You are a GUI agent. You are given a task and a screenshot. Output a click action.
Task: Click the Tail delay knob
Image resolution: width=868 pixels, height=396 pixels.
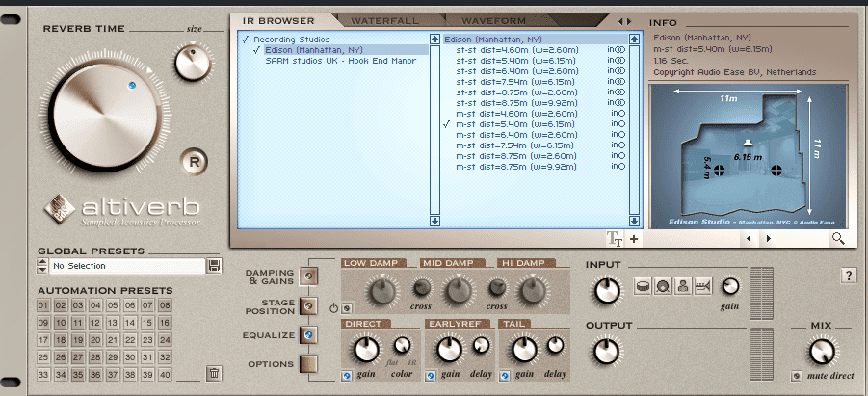coord(555,346)
